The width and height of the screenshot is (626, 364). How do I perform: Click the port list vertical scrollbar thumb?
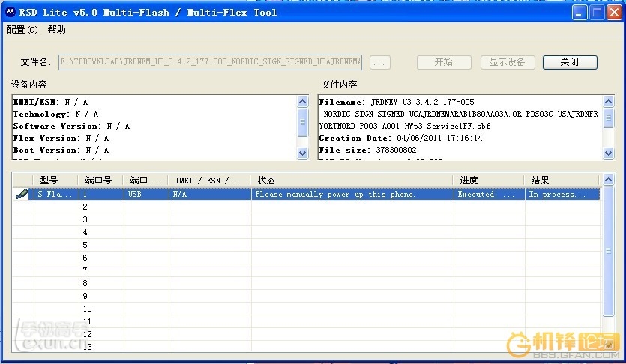click(x=608, y=251)
